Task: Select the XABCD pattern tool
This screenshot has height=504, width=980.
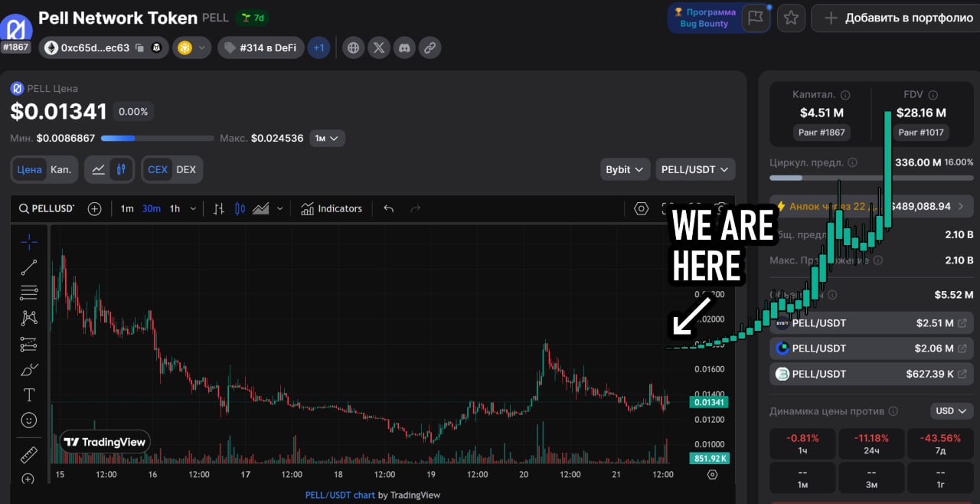Action: [x=29, y=318]
